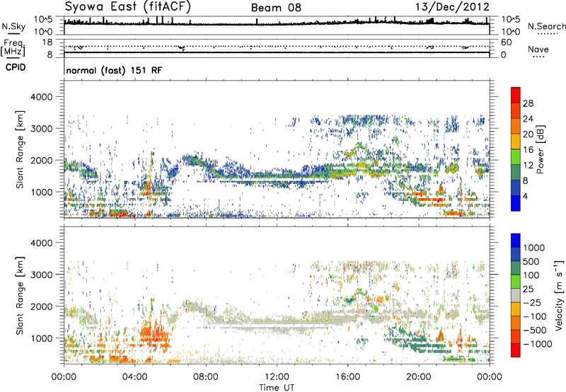The width and height of the screenshot is (566, 392).
Task: Click the gray segment of velocity colorbar
Action: tap(516, 295)
